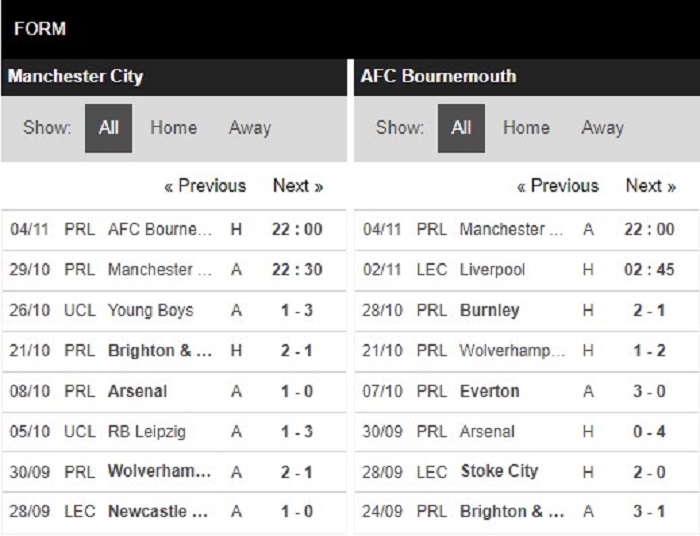The image size is (700, 536).
Task: Open the Burnley 2 - 1 match
Action: [527, 311]
